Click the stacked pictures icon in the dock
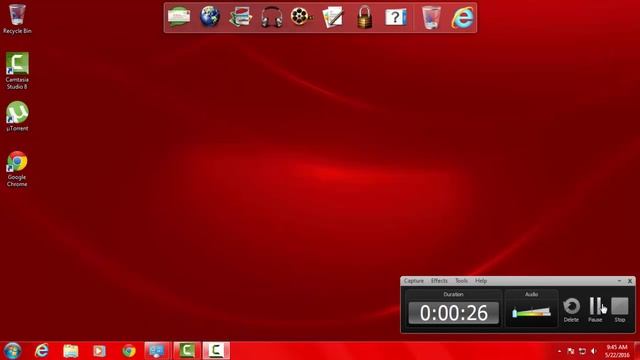The height and width of the screenshot is (360, 640). [241, 17]
